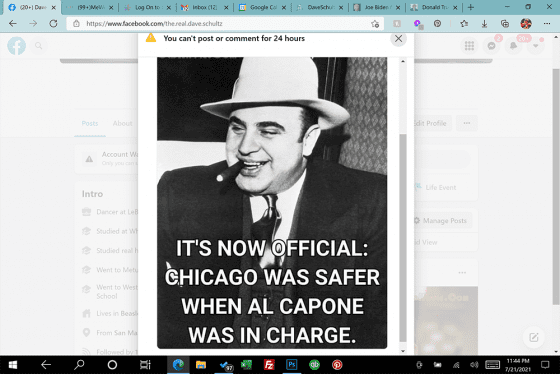560x374 pixels.
Task: Switch to the Joe Biden tab
Action: coord(377,8)
